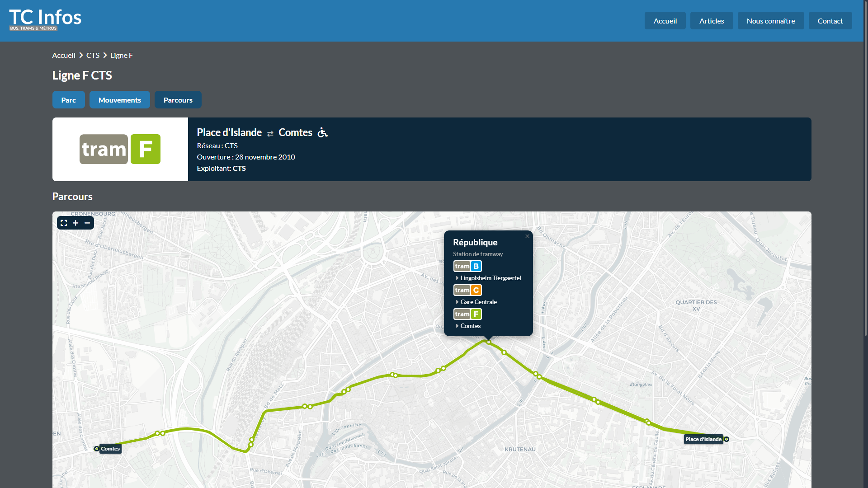Click the Place d'Islande terminus marker
Screen dimensions: 868x488
point(726,439)
